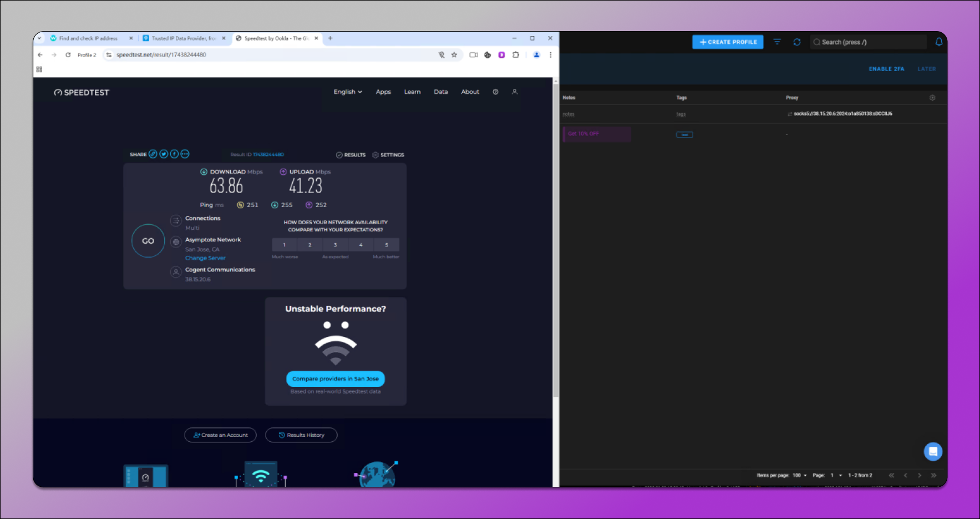Click the SPEEDTEST logo

pyautogui.click(x=82, y=93)
